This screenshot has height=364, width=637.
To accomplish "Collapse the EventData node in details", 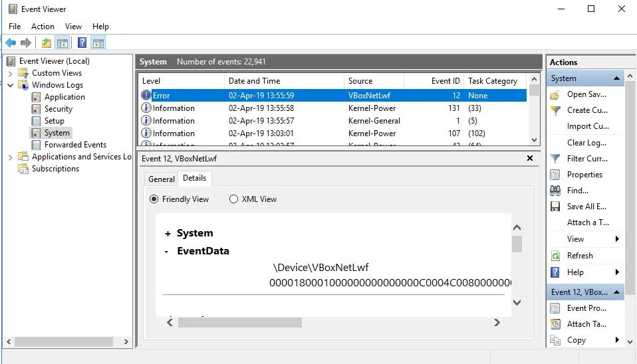I will pos(166,252).
